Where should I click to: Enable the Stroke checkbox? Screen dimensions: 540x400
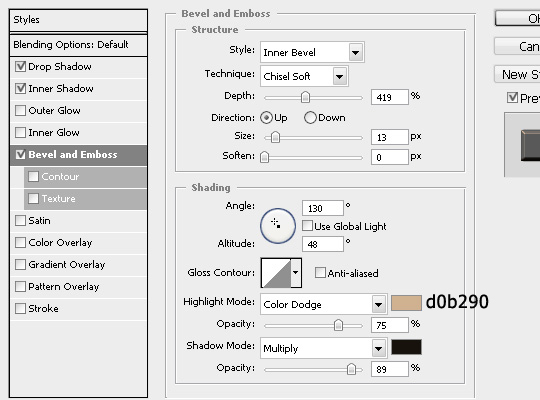(20, 308)
